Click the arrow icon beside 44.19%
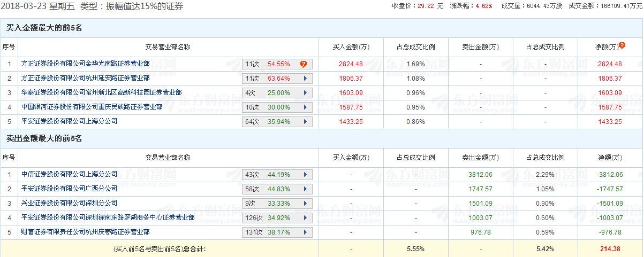Screen dimensions: 644x257 point(305,175)
